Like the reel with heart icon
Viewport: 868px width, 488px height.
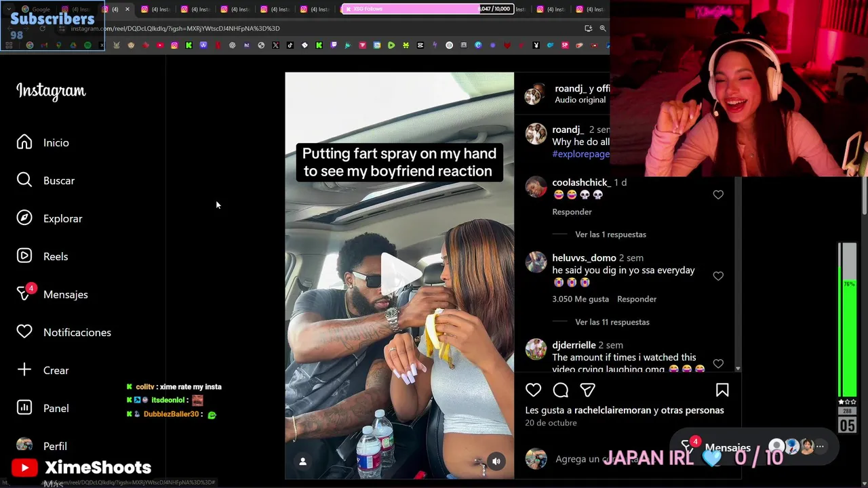534,390
